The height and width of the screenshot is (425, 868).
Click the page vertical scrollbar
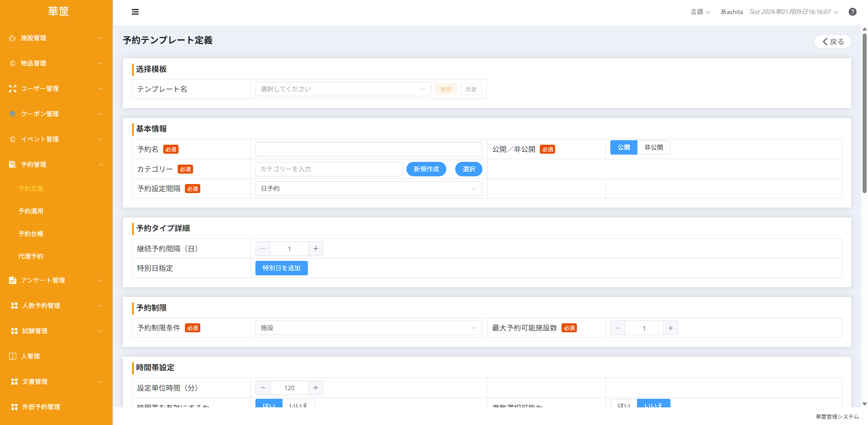864,113
